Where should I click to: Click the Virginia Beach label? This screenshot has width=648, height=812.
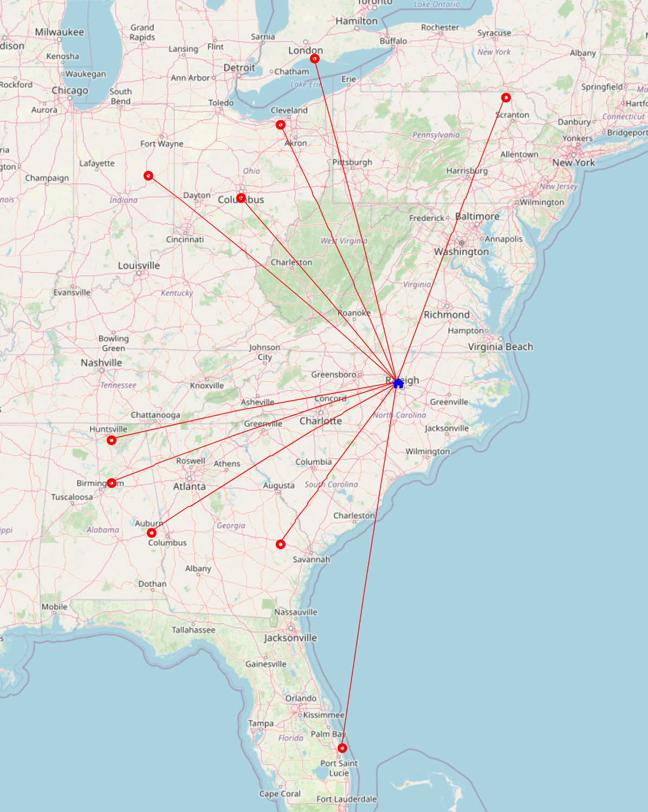(x=500, y=347)
